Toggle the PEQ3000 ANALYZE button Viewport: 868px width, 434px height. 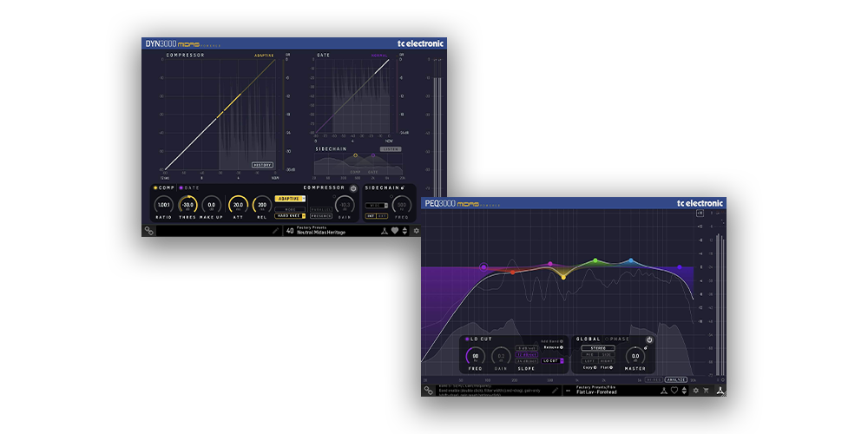677,379
